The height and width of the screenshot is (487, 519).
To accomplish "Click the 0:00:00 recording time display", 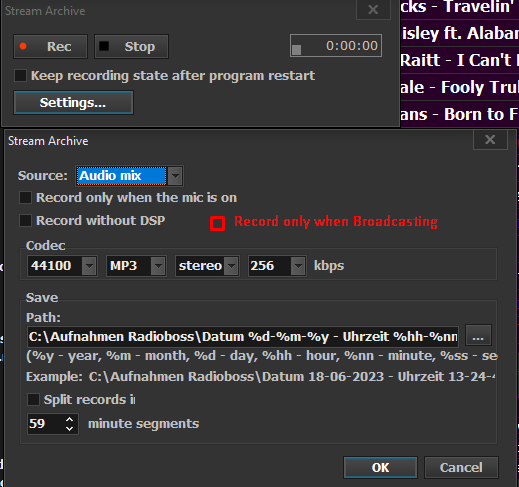I will point(336,46).
